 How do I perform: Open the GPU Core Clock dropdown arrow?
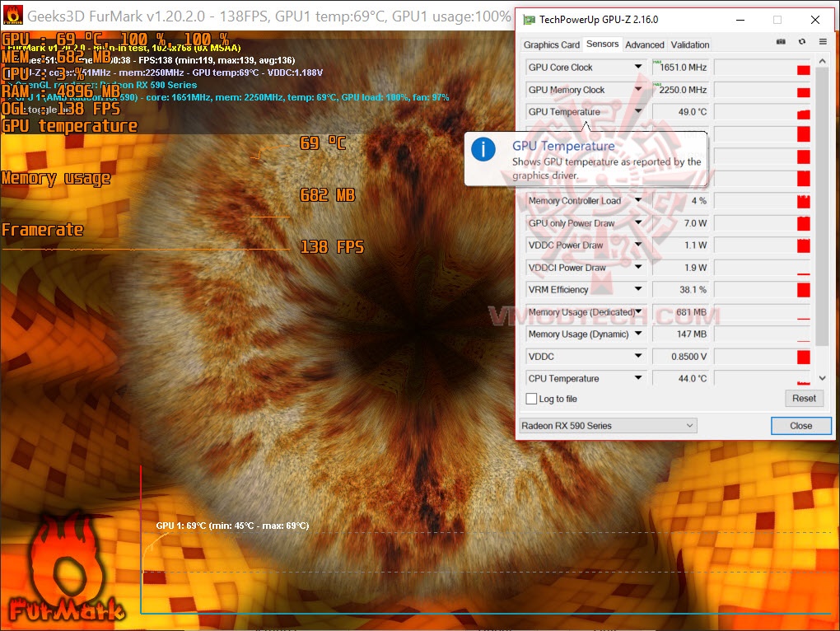tap(638, 67)
